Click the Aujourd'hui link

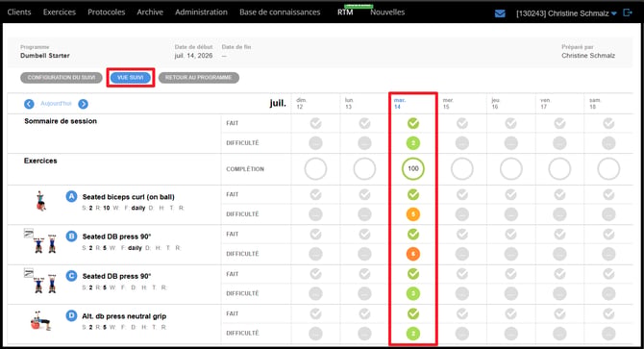tap(56, 104)
